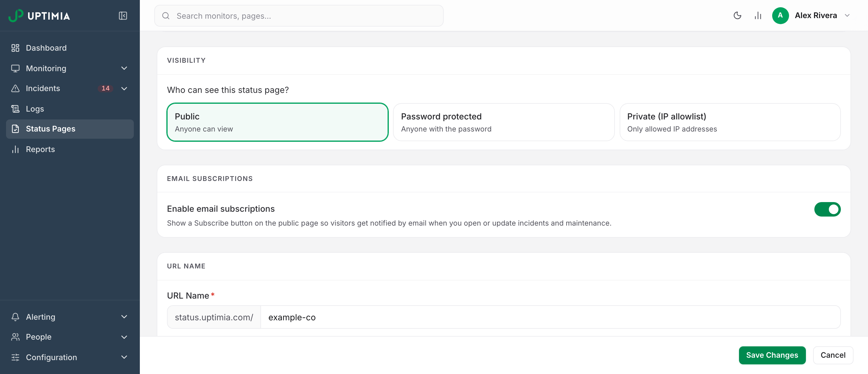The image size is (868, 374).
Task: Collapse the sidebar panel icon
Action: [x=123, y=15]
